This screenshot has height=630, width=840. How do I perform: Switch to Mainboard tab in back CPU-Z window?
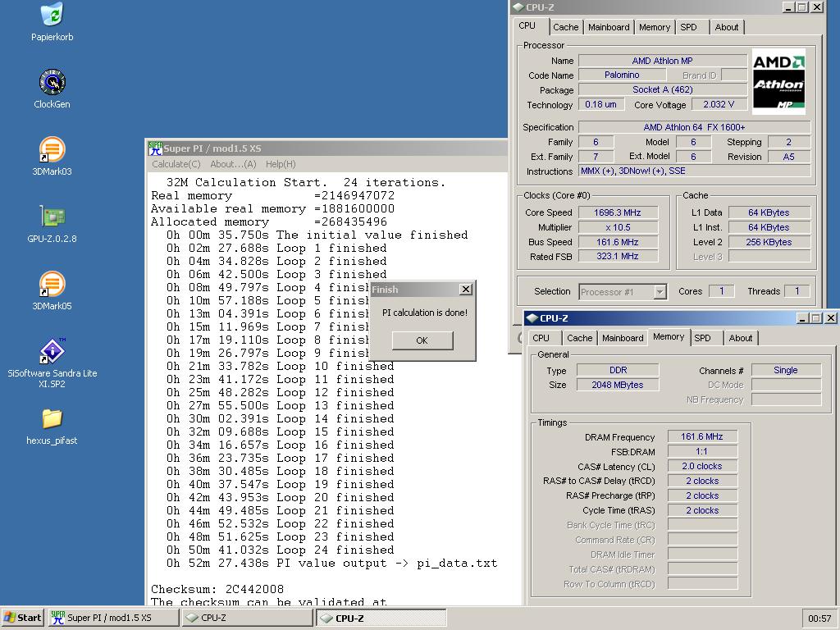pos(609,27)
